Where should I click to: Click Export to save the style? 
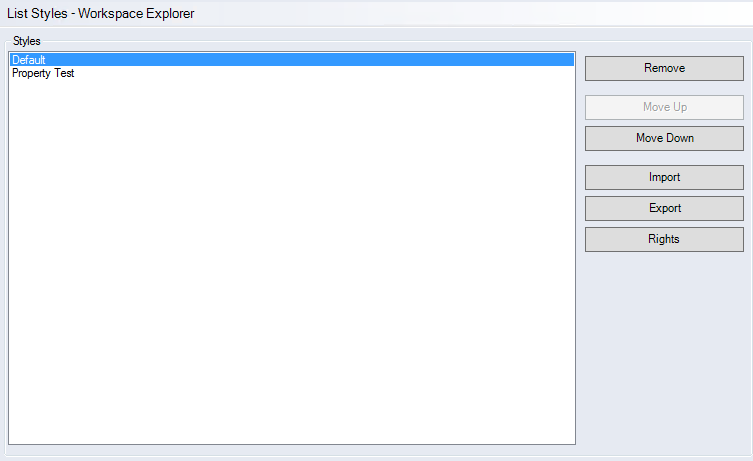click(664, 208)
